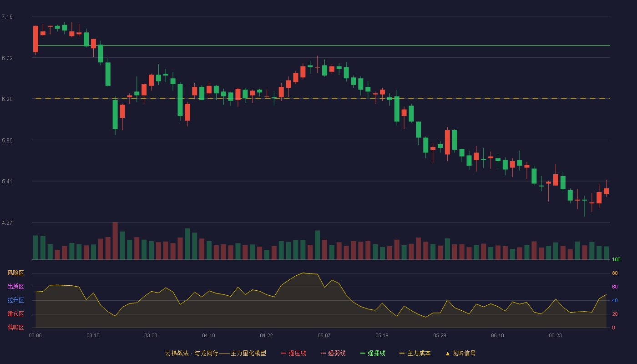Screen dimensions: 637x364
Task: Toggle the 龙吟信号 legend item
Action: click(460, 353)
